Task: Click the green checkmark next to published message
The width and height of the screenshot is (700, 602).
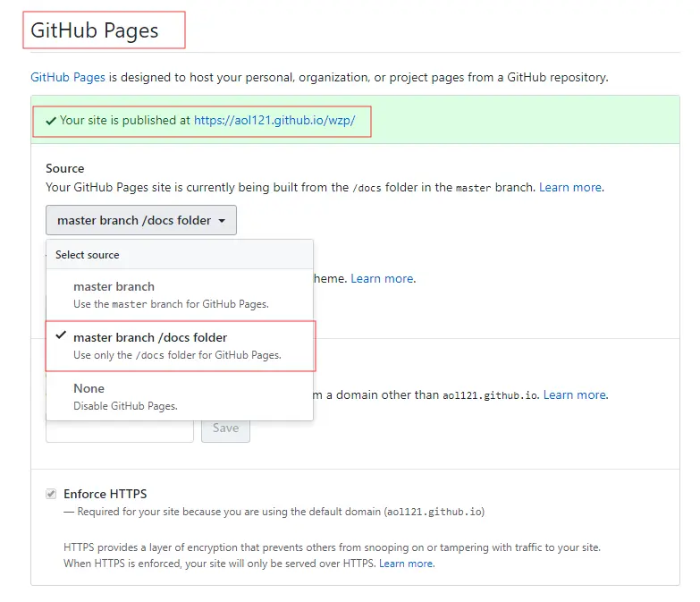Action: pyautogui.click(x=51, y=121)
